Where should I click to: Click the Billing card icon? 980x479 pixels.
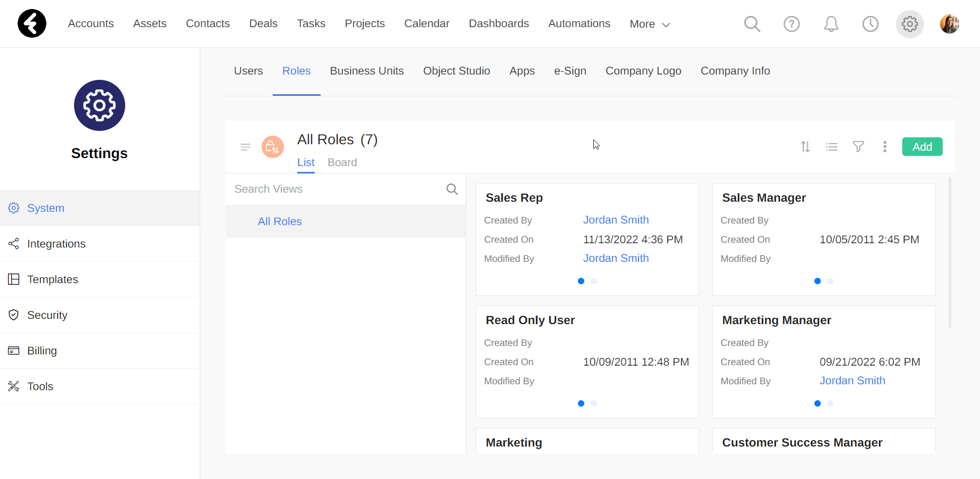(14, 351)
